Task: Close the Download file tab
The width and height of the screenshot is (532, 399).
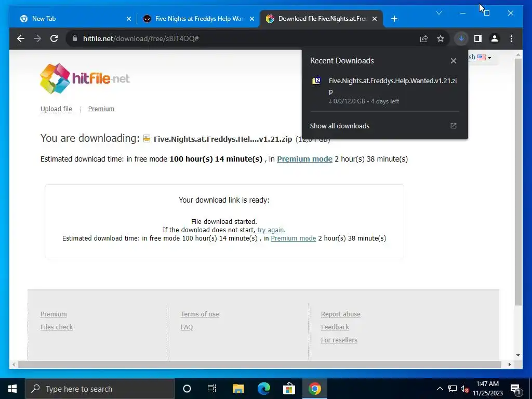Action: (374, 19)
